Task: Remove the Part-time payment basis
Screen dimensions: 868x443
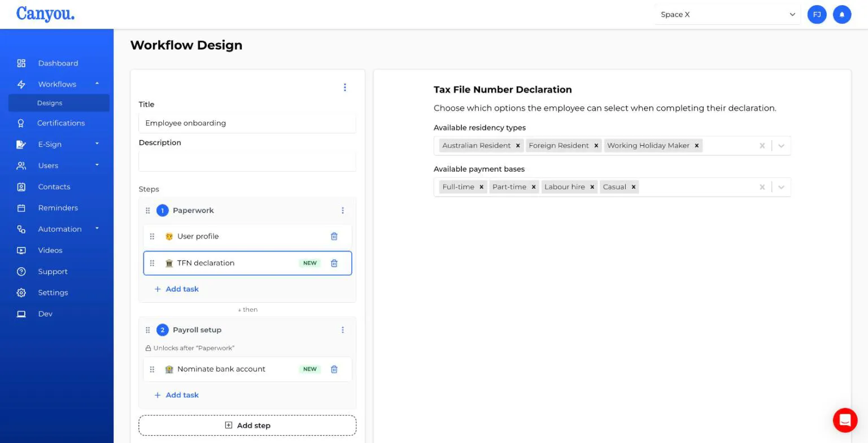Action: point(533,187)
